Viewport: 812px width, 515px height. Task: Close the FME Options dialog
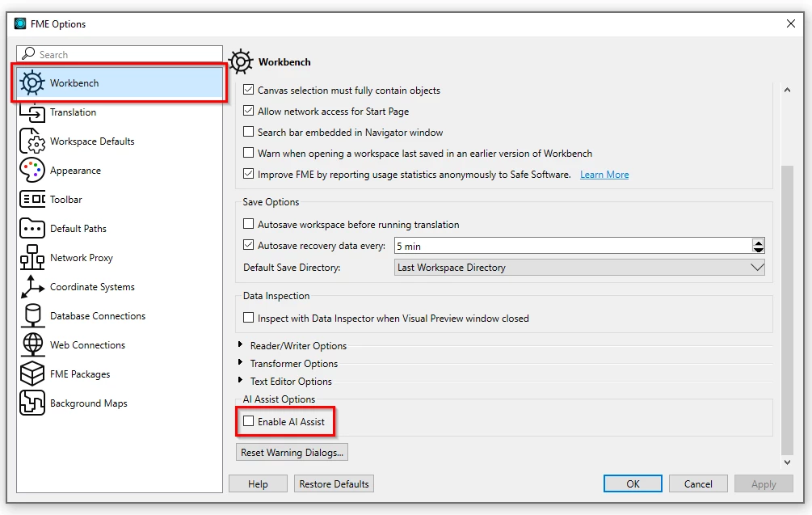791,23
